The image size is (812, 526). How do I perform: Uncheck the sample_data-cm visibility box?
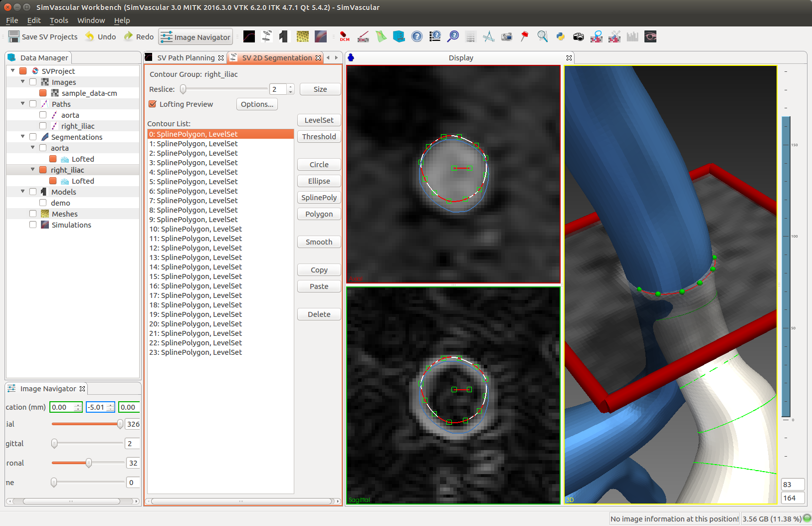pos(43,93)
